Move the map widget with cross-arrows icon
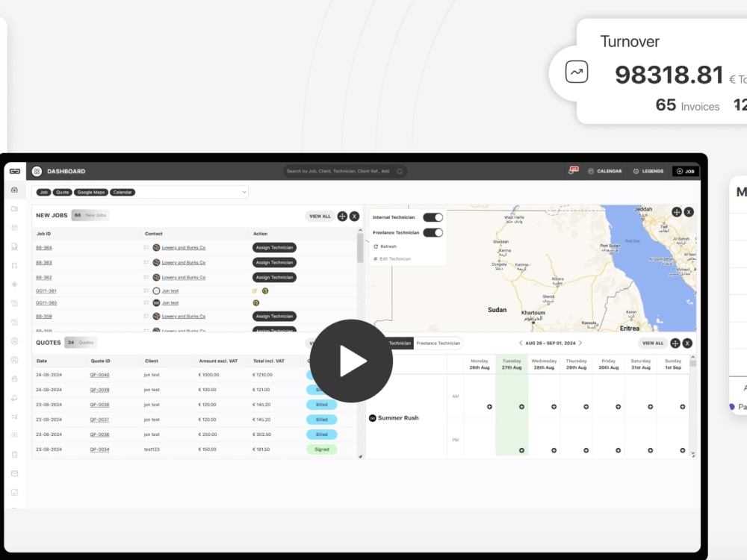Image resolution: width=747 pixels, height=560 pixels. 677,212
